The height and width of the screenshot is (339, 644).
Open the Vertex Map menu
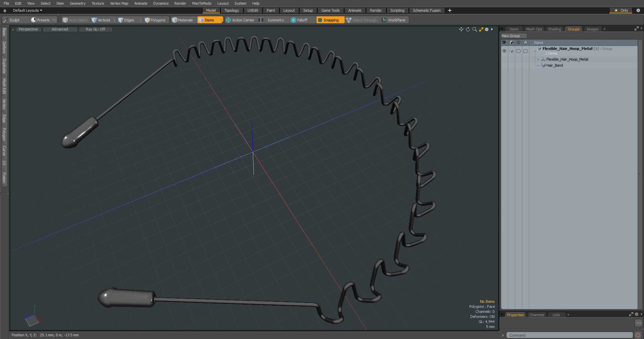[x=119, y=3]
